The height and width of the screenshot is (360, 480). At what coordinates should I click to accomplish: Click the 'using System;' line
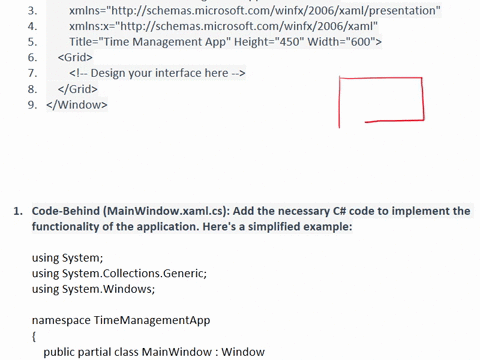click(x=68, y=258)
